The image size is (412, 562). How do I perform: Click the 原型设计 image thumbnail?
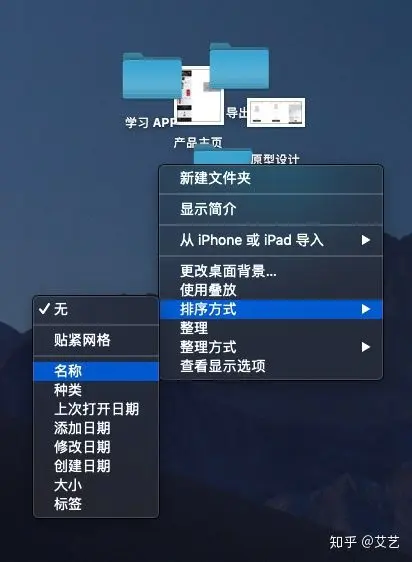coord(276,113)
